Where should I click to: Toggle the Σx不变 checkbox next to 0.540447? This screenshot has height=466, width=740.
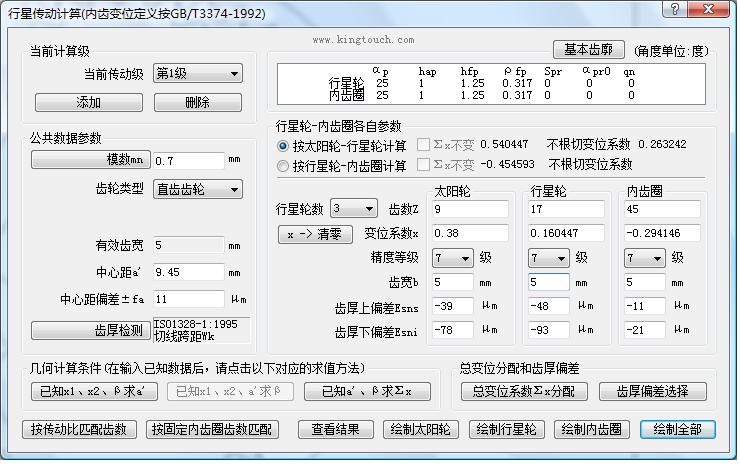(423, 144)
